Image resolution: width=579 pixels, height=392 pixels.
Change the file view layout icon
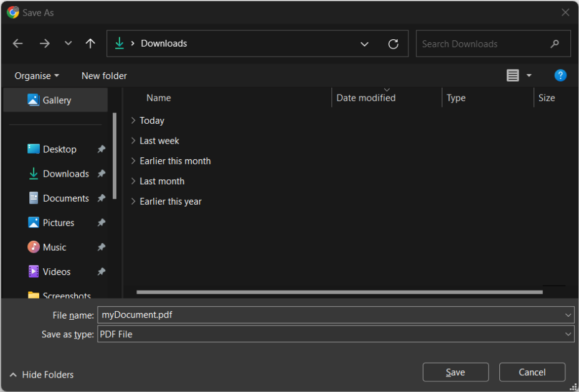pos(512,75)
